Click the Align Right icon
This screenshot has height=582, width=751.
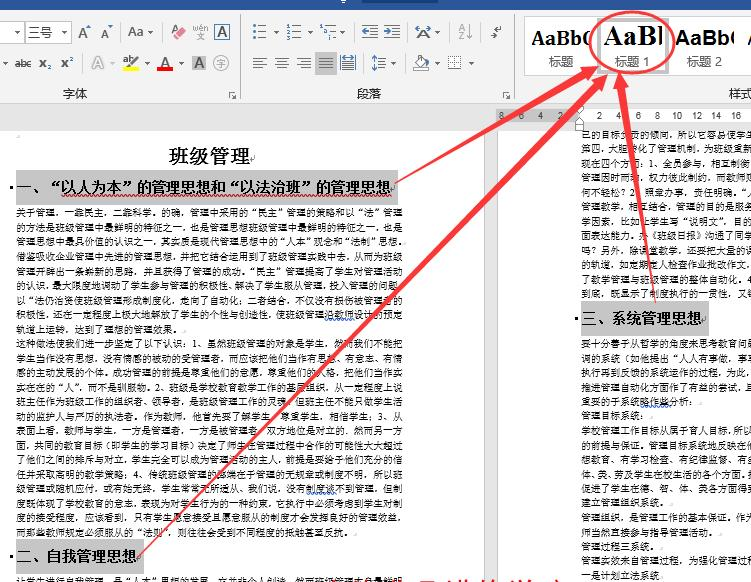tap(304, 63)
